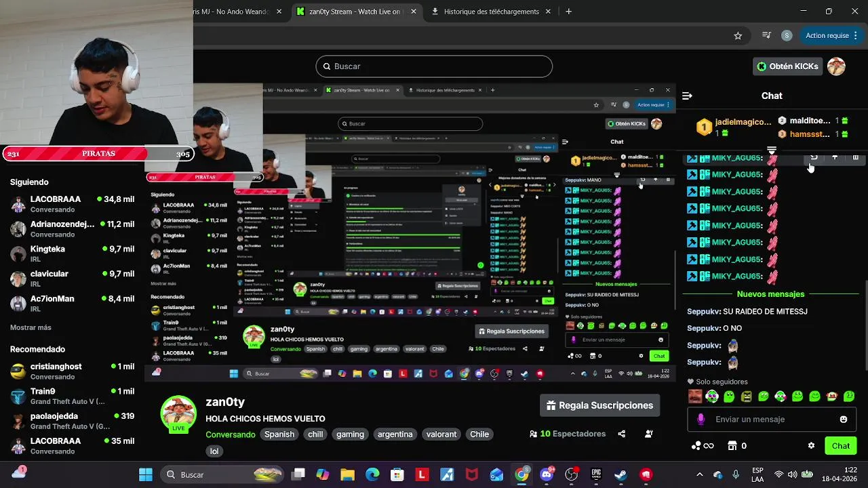Open McAfee from taskbar
Screen dimensions: 868x488
coord(472,474)
